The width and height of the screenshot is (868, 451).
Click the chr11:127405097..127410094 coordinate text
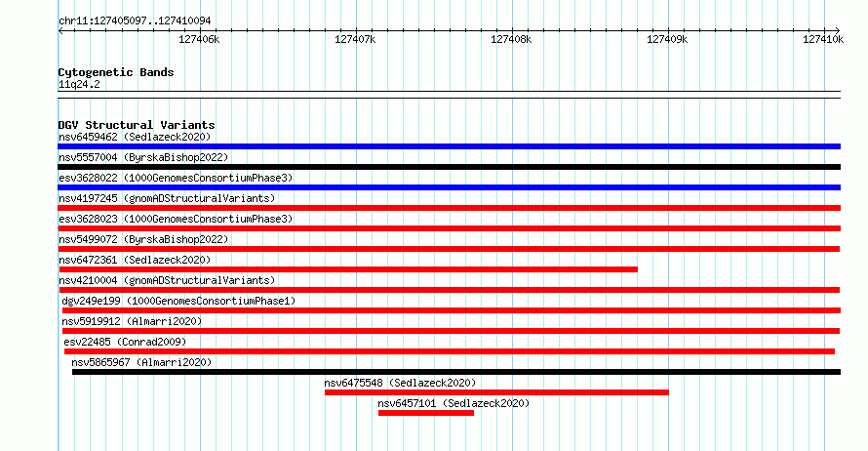(x=135, y=20)
